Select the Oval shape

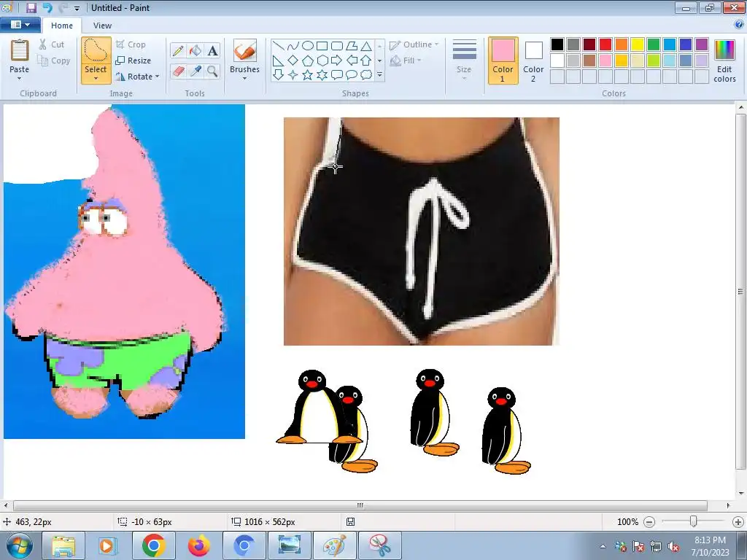coord(308,46)
